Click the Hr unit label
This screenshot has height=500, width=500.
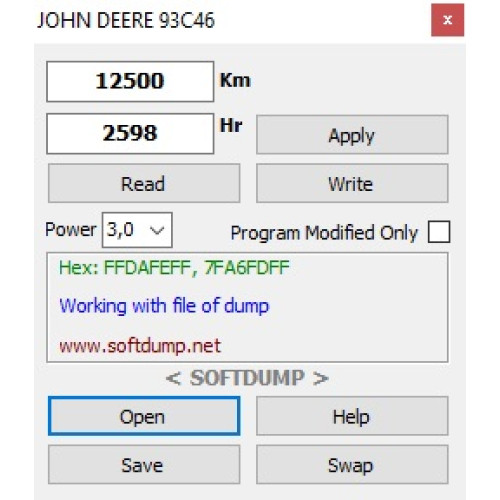click(x=231, y=125)
